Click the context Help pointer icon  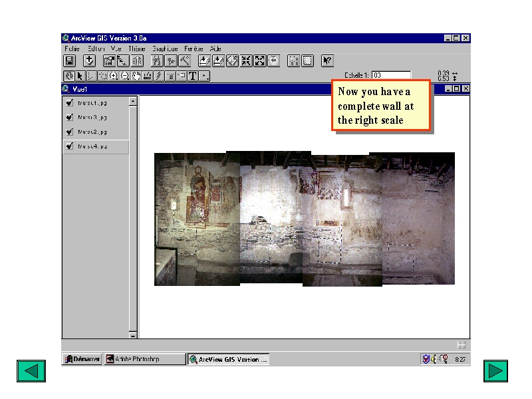(327, 61)
